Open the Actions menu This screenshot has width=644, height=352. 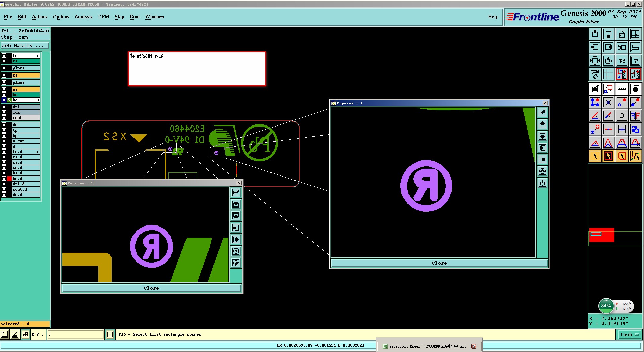click(40, 17)
